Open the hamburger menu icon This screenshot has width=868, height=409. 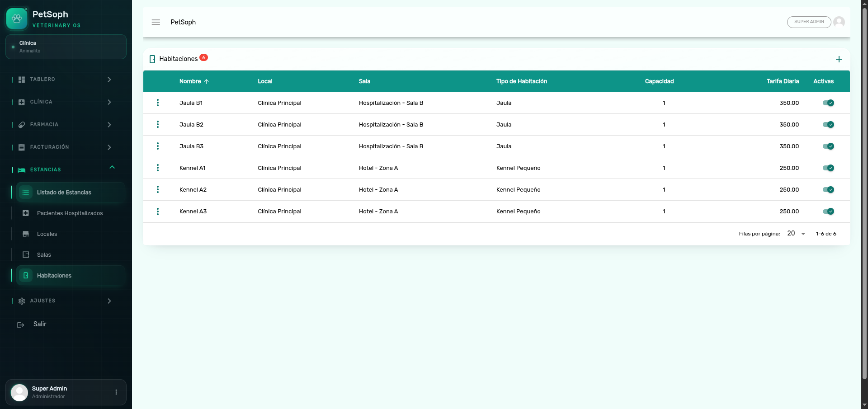click(156, 22)
